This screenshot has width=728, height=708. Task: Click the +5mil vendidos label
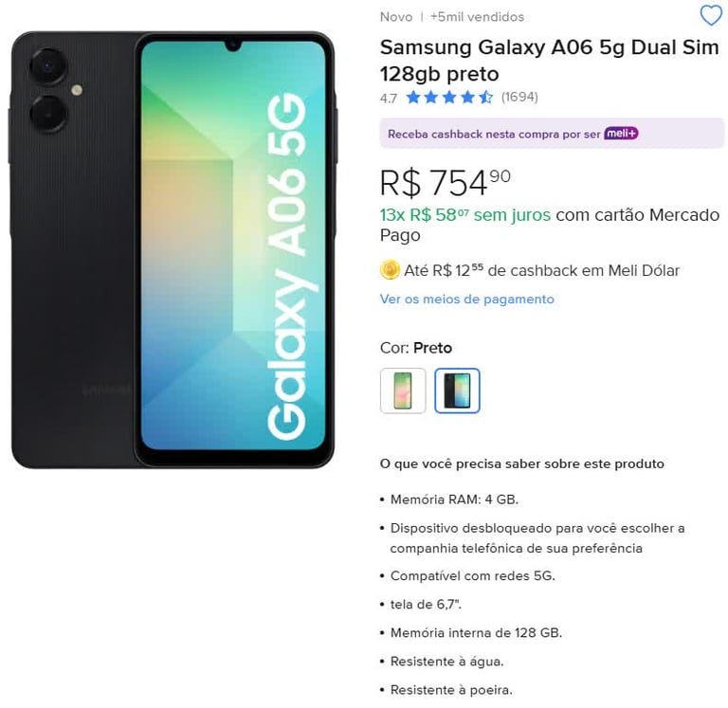pyautogui.click(x=477, y=17)
